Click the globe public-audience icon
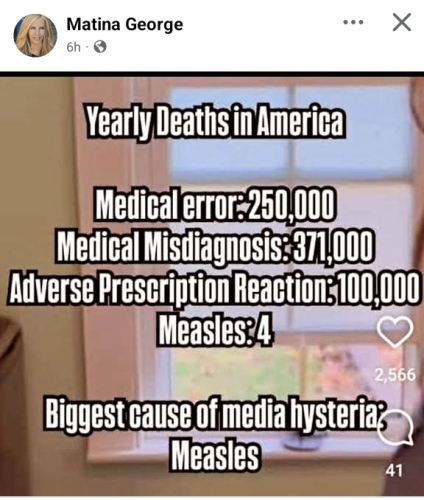Image resolution: width=424 pixels, height=500 pixels. tap(100, 47)
